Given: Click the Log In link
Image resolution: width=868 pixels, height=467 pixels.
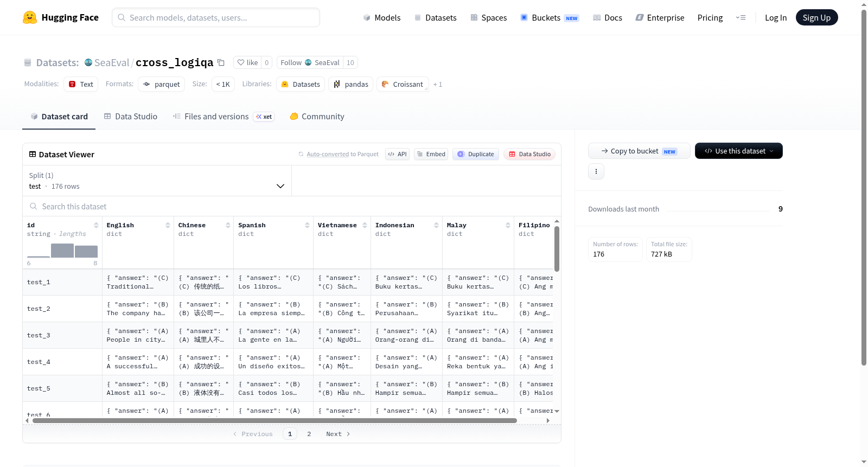Looking at the screenshot, I should pyautogui.click(x=776, y=17).
